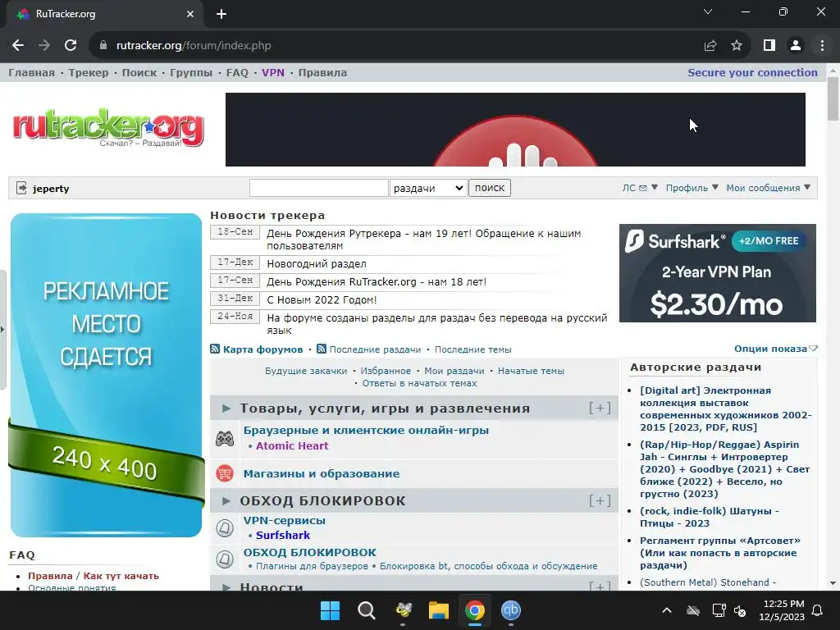Open FAQ in top navigation

(237, 72)
